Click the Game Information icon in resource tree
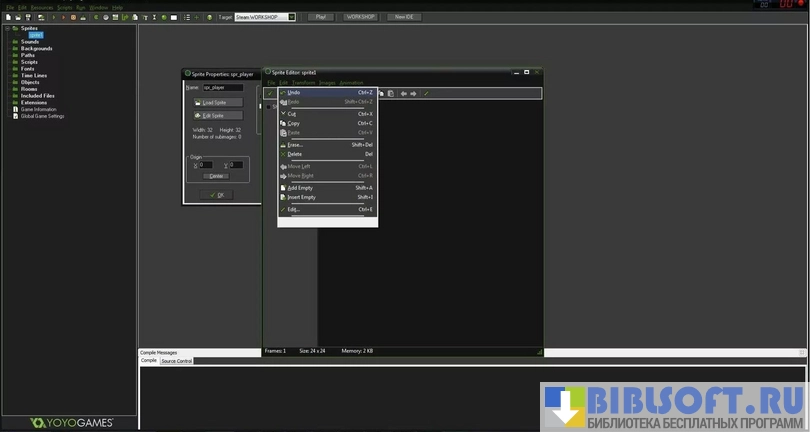Screen dimensions: 810x432 [x=15, y=109]
